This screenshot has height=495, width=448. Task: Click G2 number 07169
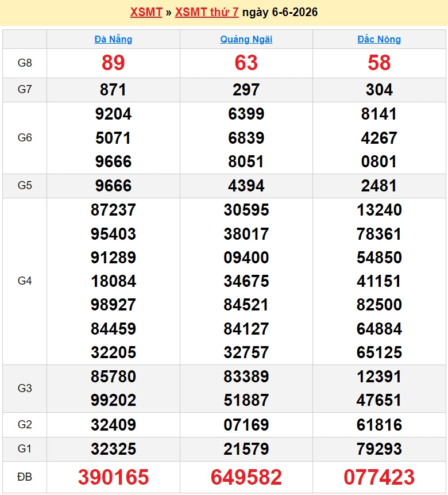246,425
